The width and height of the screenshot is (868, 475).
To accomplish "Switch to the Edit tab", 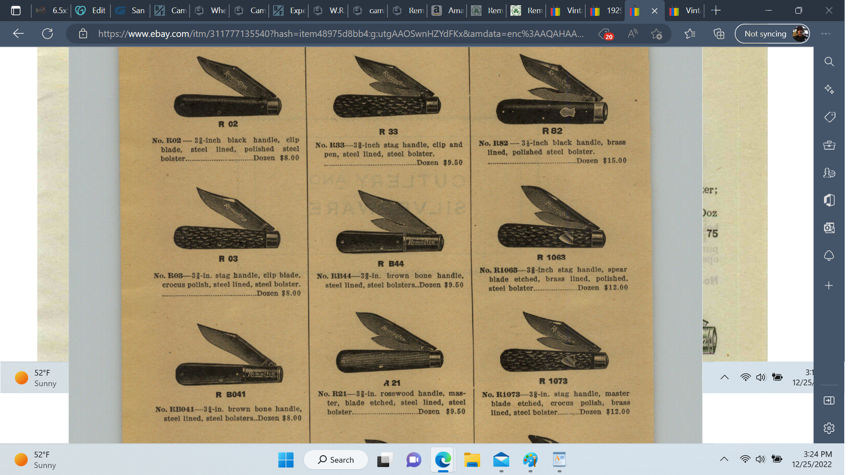I will tap(91, 11).
